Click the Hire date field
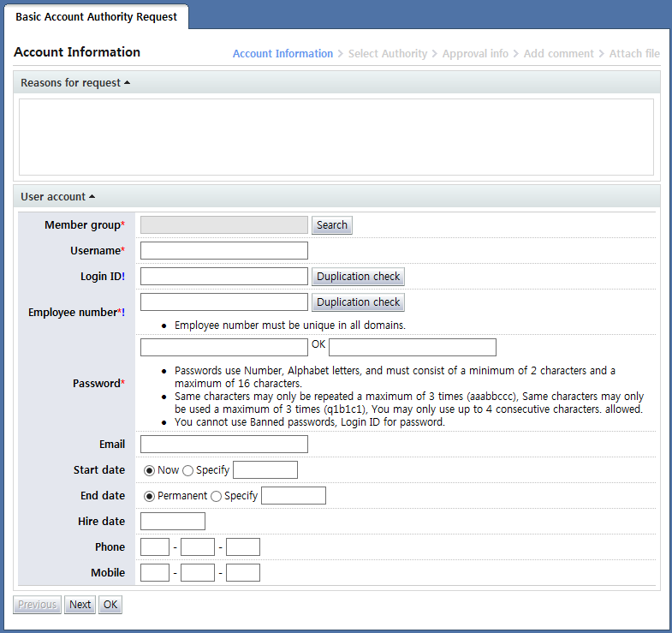 [x=172, y=521]
